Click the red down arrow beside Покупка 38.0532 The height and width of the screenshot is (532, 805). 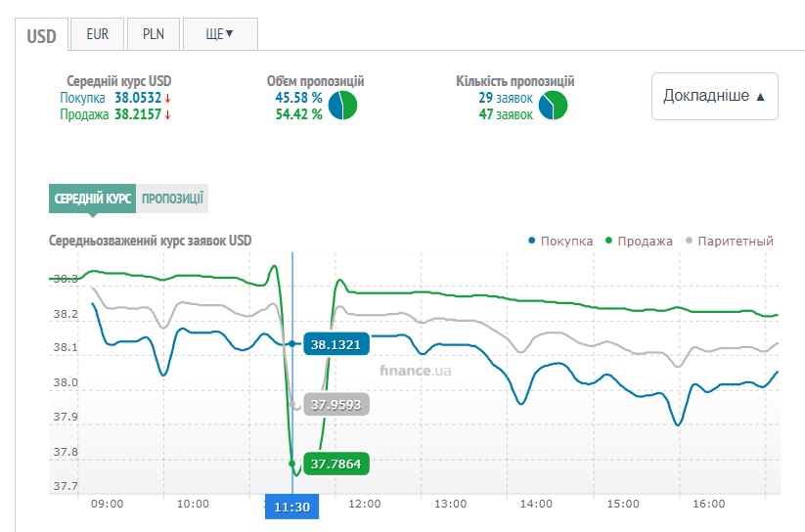click(x=167, y=98)
